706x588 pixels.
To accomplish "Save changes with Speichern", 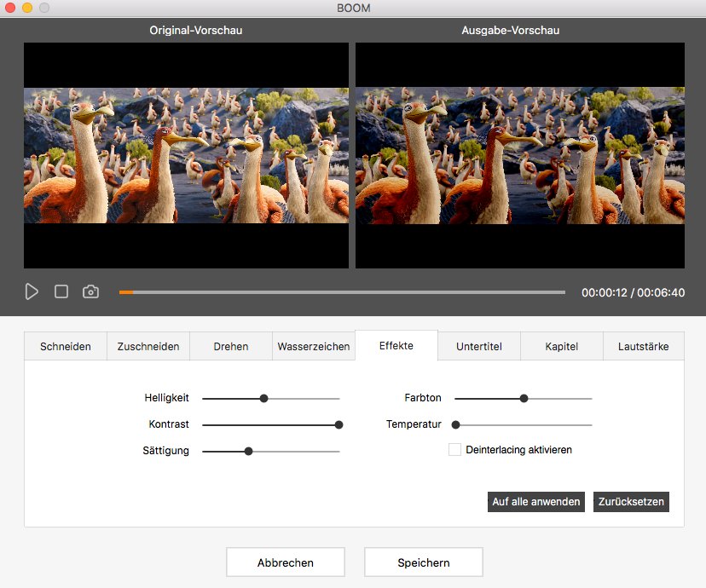I will coord(424,562).
